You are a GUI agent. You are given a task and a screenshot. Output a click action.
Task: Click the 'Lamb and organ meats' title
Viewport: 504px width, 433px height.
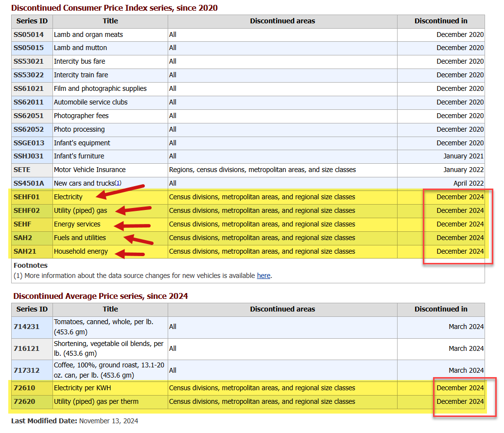tap(88, 35)
